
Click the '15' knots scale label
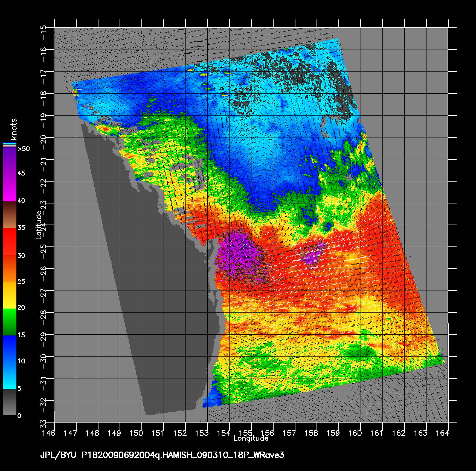pos(21,335)
